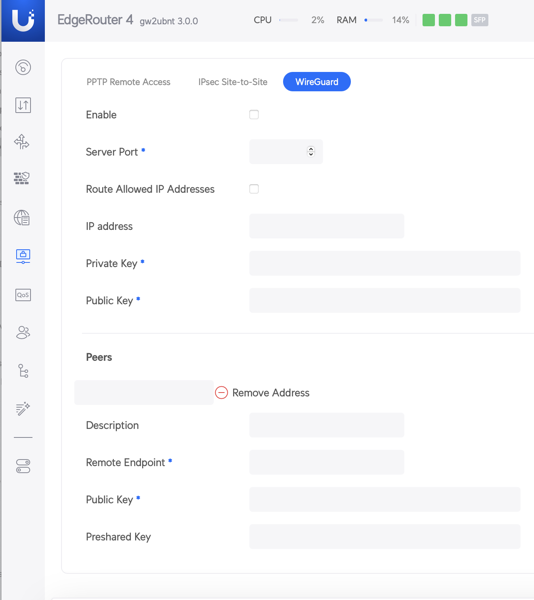This screenshot has height=600, width=534.
Task: Open the QoS sidebar icon
Action: click(23, 295)
